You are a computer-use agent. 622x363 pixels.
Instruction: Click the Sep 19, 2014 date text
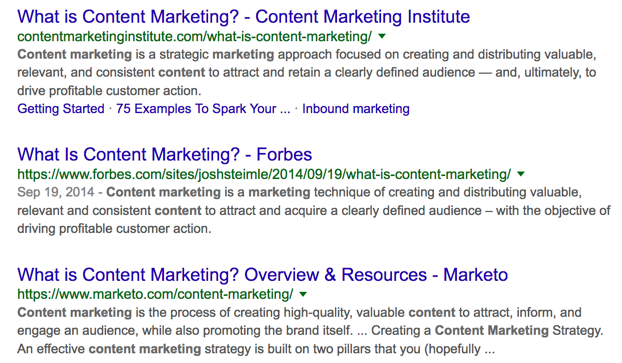pos(56,192)
